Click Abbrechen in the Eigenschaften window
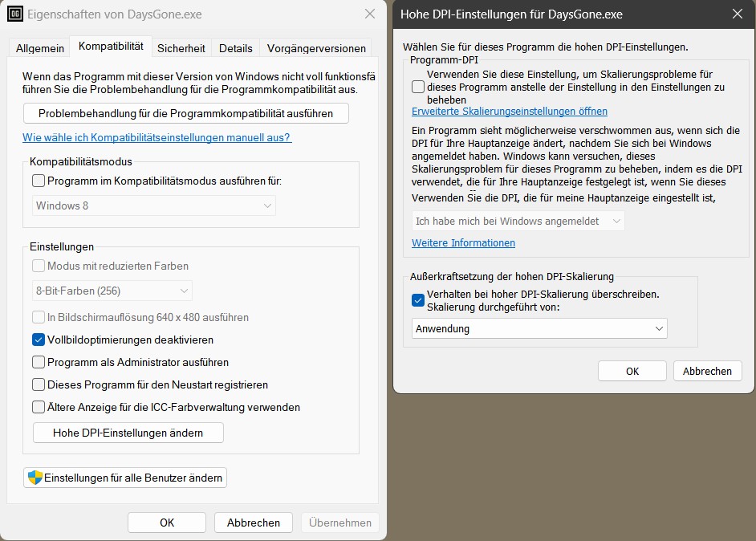Viewport: 756px width, 541px height. tap(254, 523)
